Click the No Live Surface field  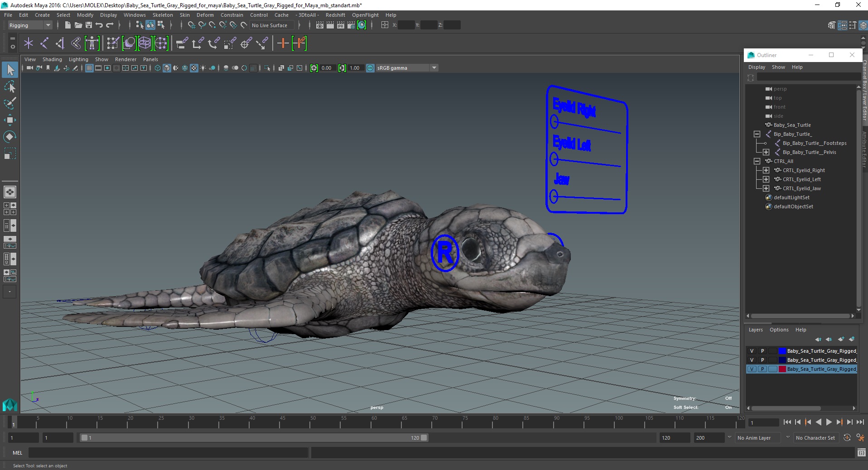[x=270, y=25]
